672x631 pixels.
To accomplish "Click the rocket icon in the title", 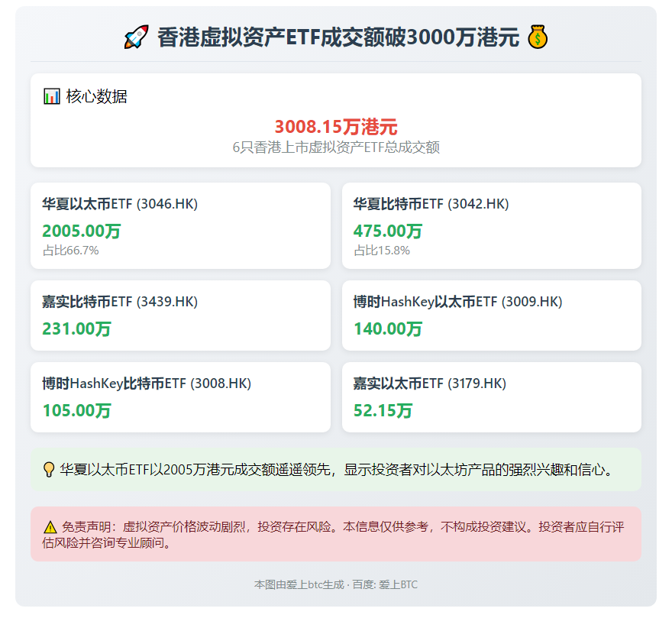I will (x=137, y=34).
